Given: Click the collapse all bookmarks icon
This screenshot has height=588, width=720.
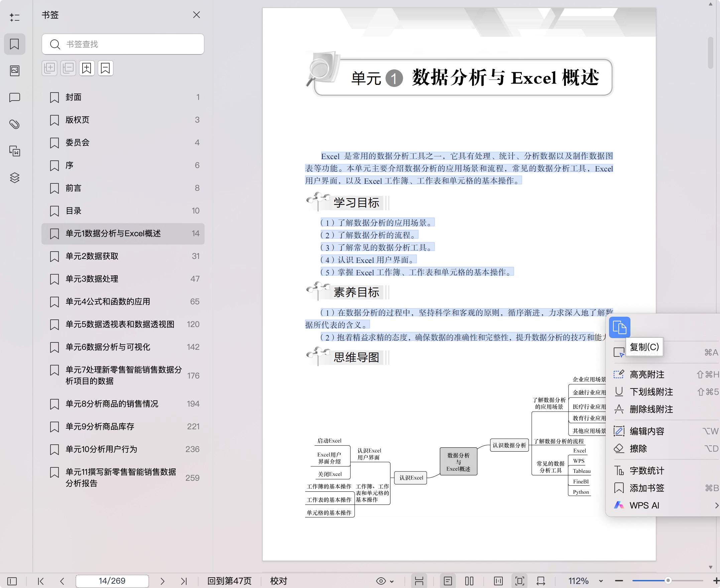Looking at the screenshot, I should [68, 68].
